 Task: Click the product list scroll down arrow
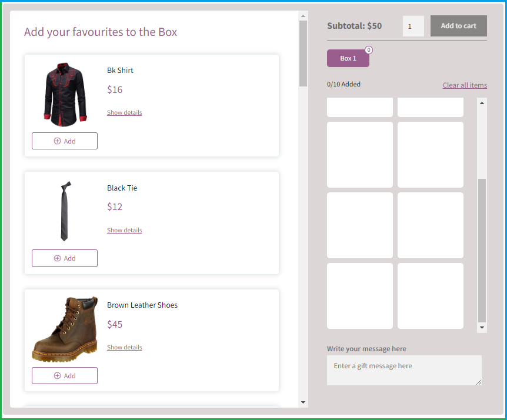(303, 402)
